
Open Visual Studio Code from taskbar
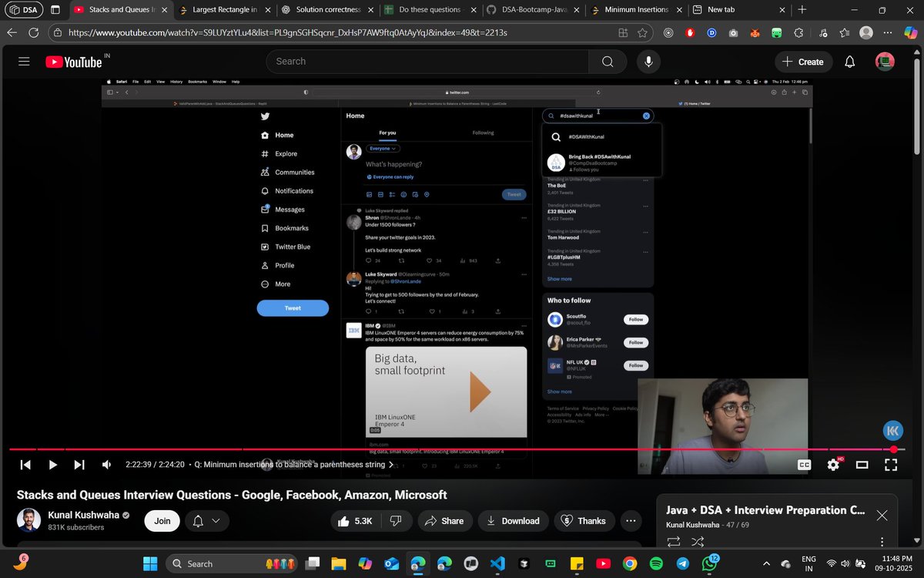(497, 563)
